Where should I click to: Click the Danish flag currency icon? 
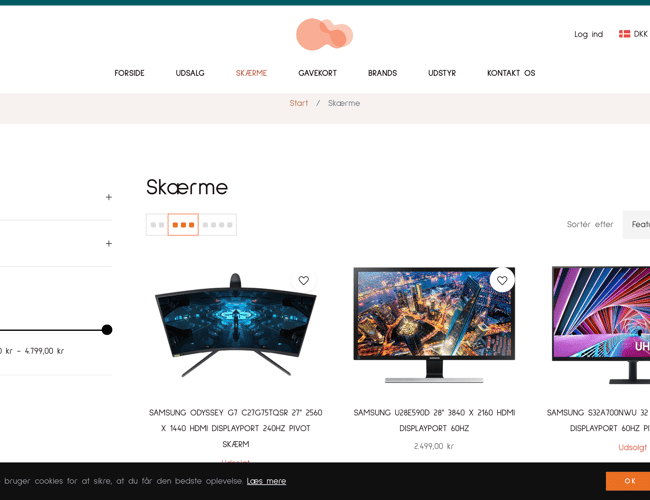(x=624, y=34)
